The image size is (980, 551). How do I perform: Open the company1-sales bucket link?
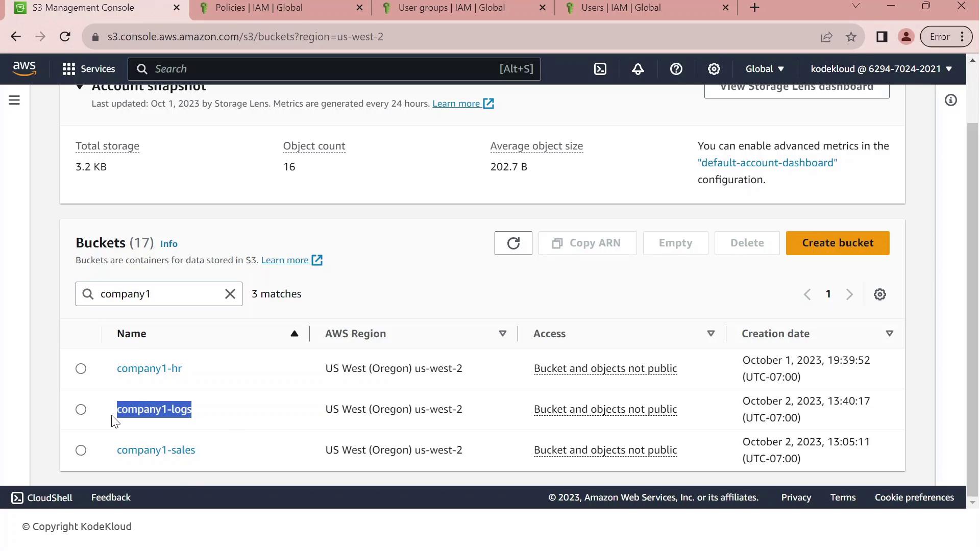156,450
